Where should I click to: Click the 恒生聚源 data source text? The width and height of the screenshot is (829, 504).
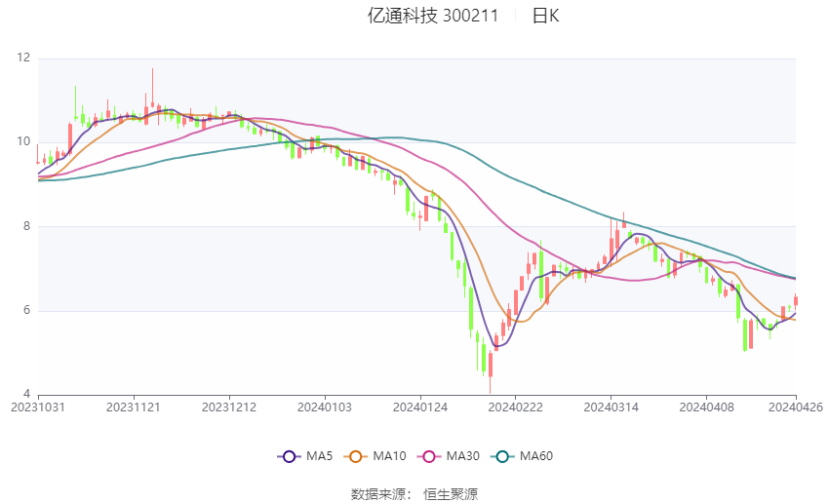pos(451,494)
